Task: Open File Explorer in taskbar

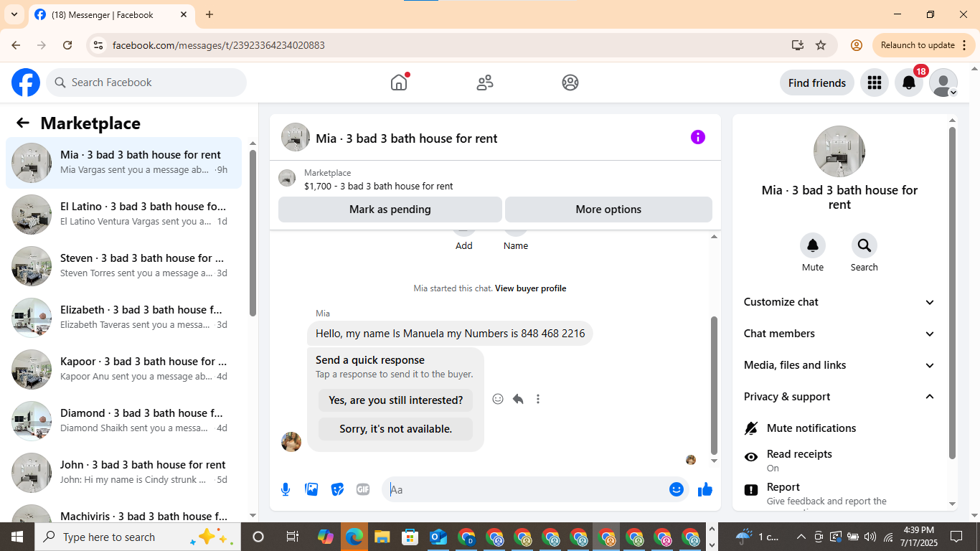Action: pyautogui.click(x=382, y=537)
